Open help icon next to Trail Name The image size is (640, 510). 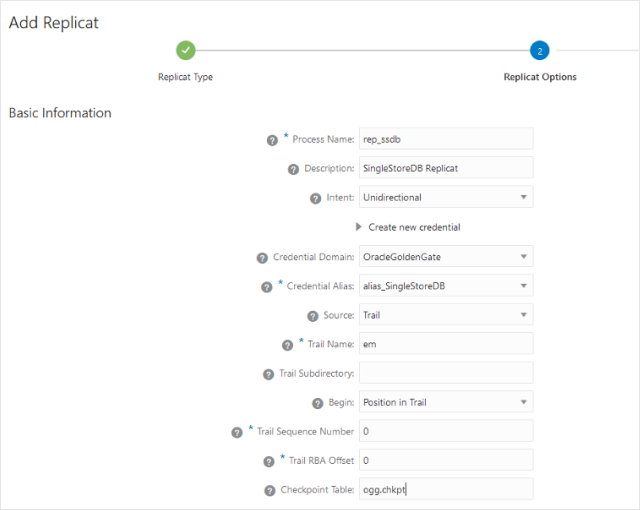coord(287,346)
